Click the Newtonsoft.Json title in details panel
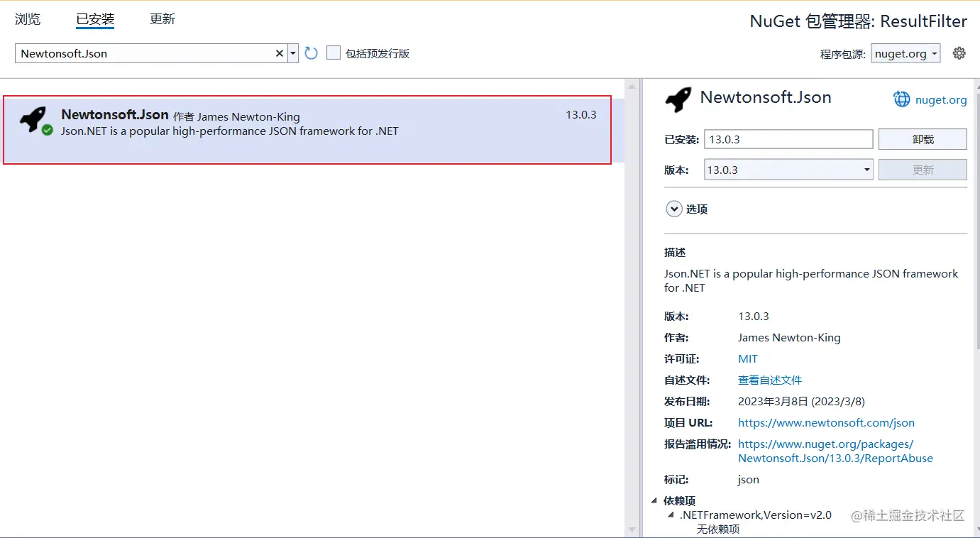 pyautogui.click(x=766, y=97)
